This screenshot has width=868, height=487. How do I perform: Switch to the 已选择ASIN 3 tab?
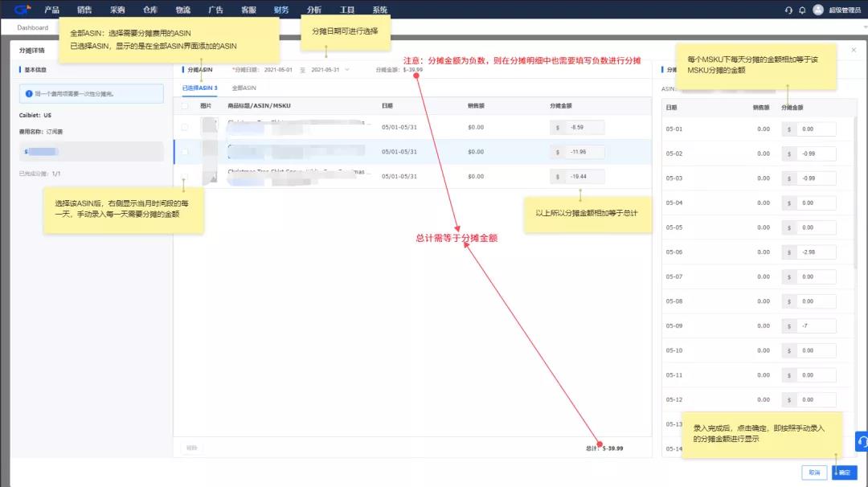(x=200, y=88)
